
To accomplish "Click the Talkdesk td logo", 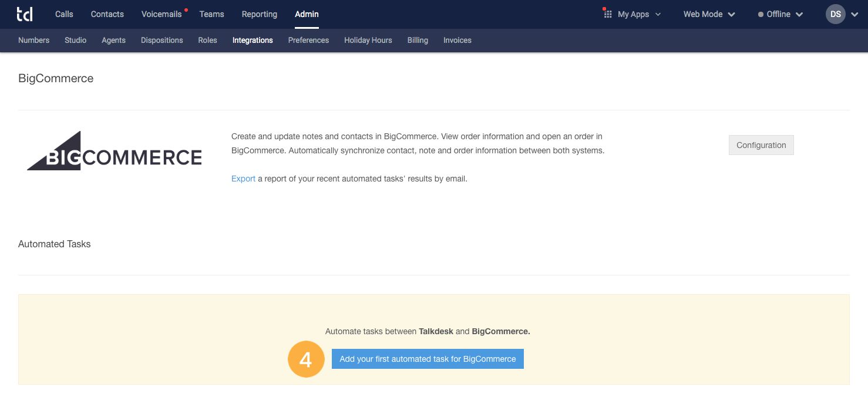I will [x=25, y=14].
